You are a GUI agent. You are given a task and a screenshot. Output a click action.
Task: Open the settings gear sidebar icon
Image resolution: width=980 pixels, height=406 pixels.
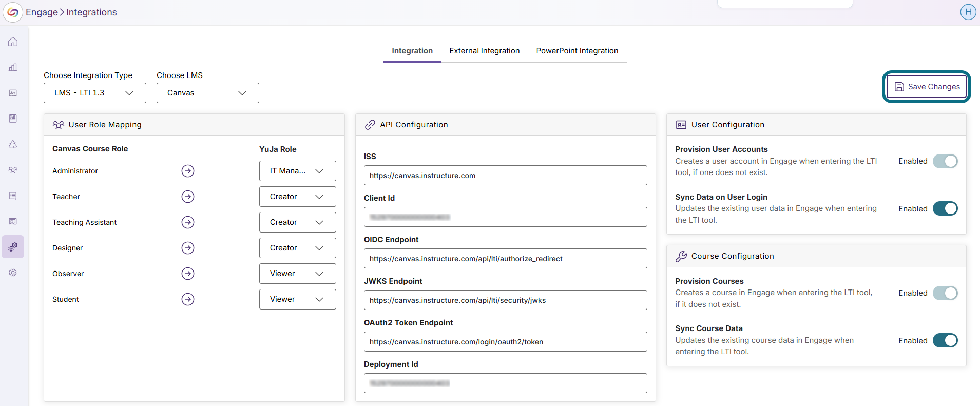[x=13, y=273]
